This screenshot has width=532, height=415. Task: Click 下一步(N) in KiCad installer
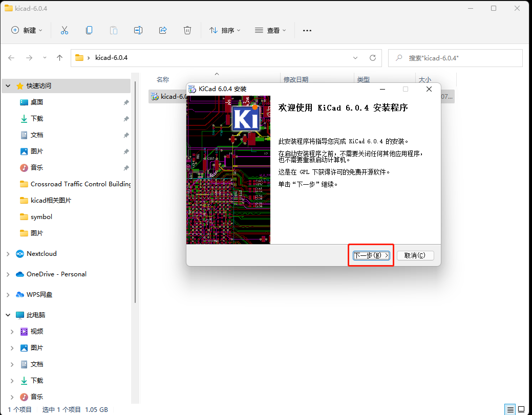(371, 255)
